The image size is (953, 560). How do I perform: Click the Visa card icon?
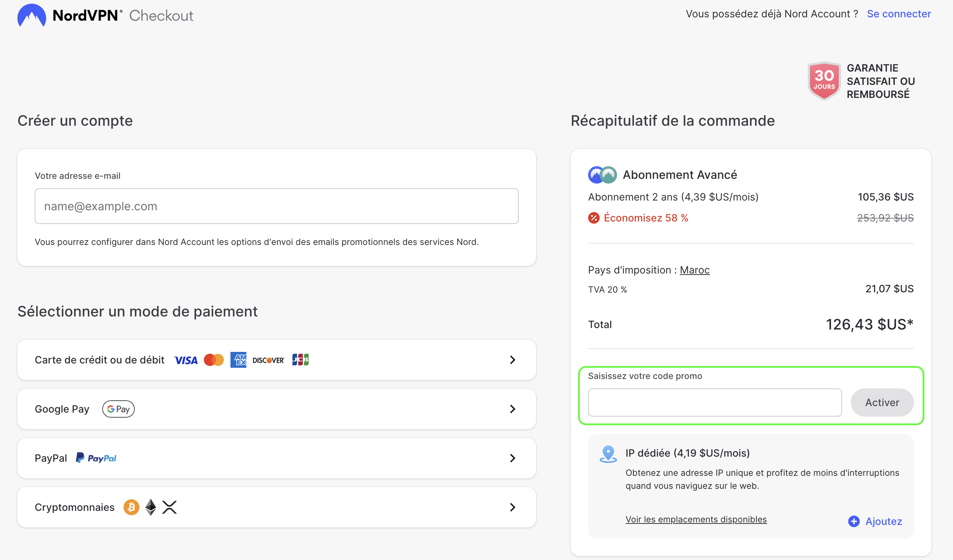(186, 360)
